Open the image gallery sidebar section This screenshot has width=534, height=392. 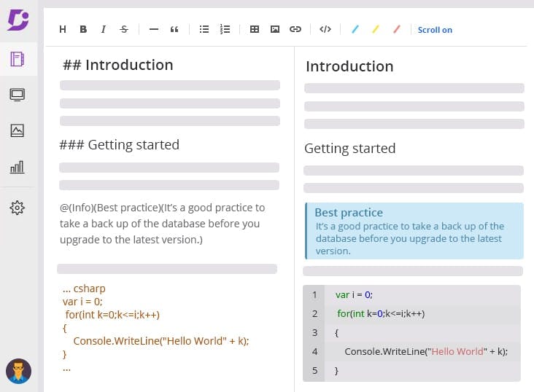click(x=17, y=130)
